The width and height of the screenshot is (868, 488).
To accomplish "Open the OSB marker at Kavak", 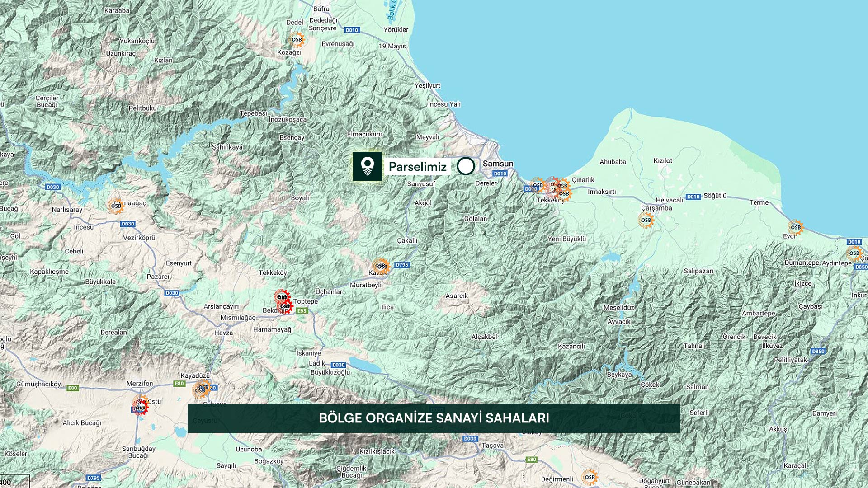I will click(381, 266).
